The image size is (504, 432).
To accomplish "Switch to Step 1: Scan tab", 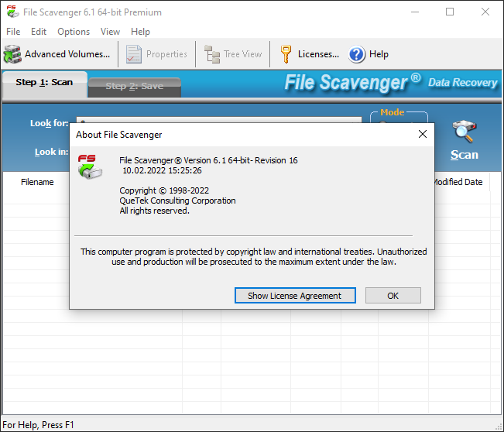I will pyautogui.click(x=44, y=83).
